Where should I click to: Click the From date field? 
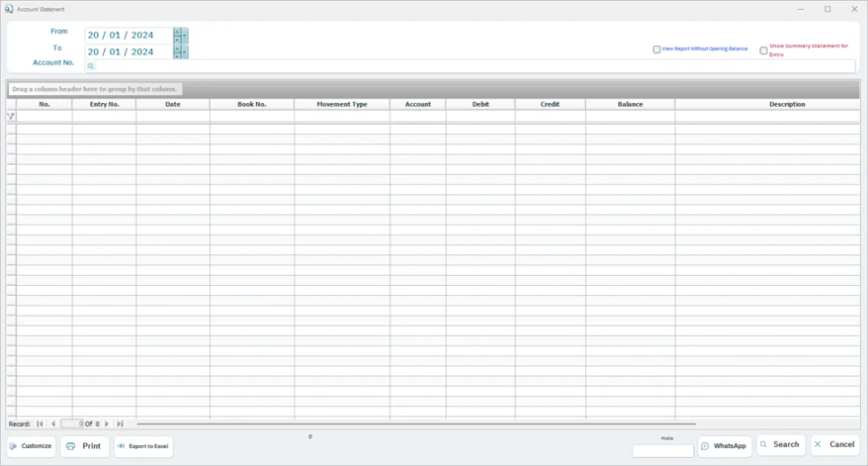click(x=128, y=35)
